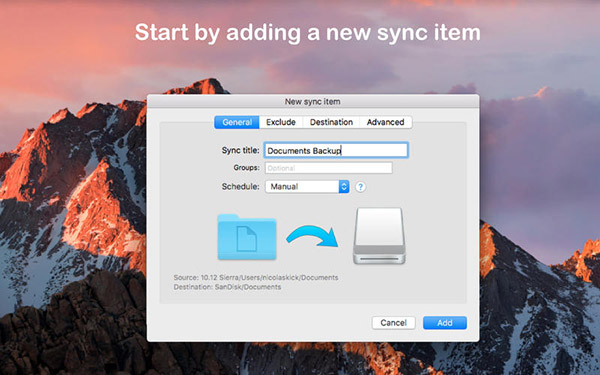Click the Sync title text field
600x375 pixels.
click(336, 150)
